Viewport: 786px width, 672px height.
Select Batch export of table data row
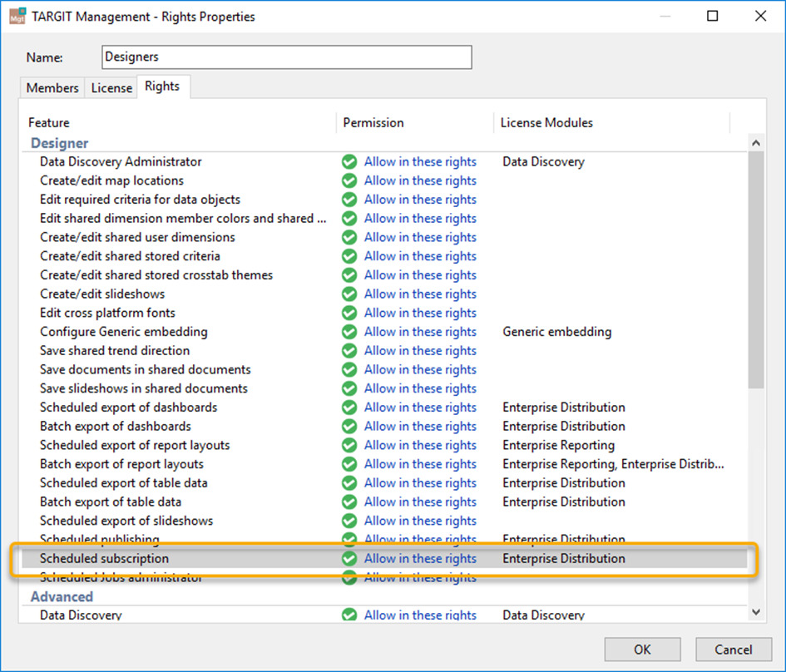click(x=384, y=502)
